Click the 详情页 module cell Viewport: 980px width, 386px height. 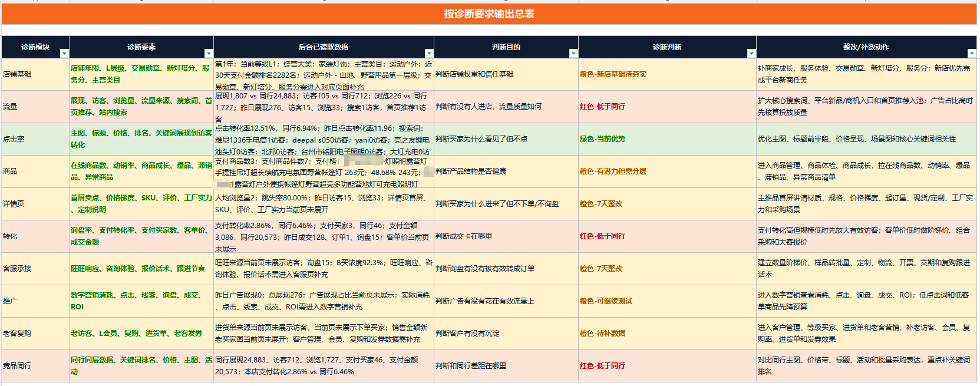(x=35, y=204)
